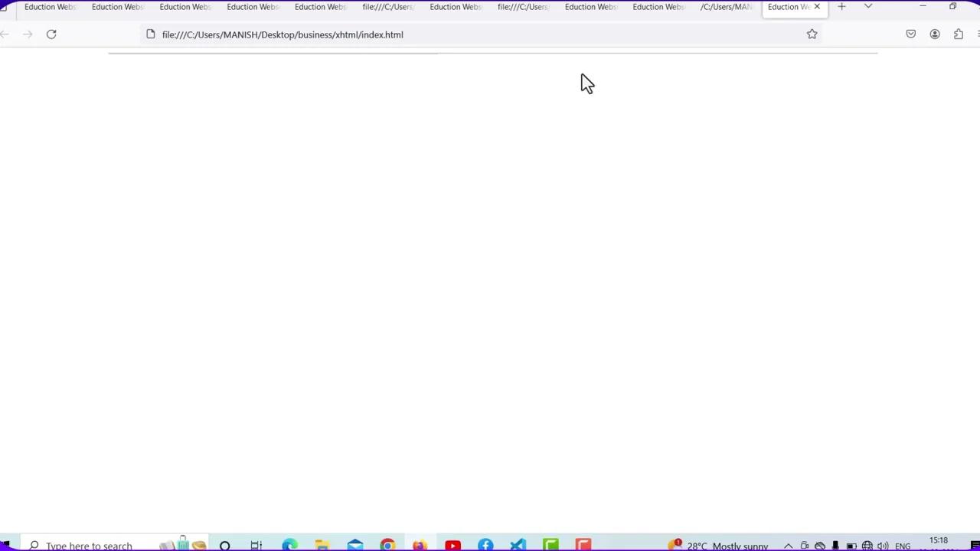Image resolution: width=980 pixels, height=551 pixels.
Task: Click the file page-info icon in address bar
Action: [x=151, y=34]
